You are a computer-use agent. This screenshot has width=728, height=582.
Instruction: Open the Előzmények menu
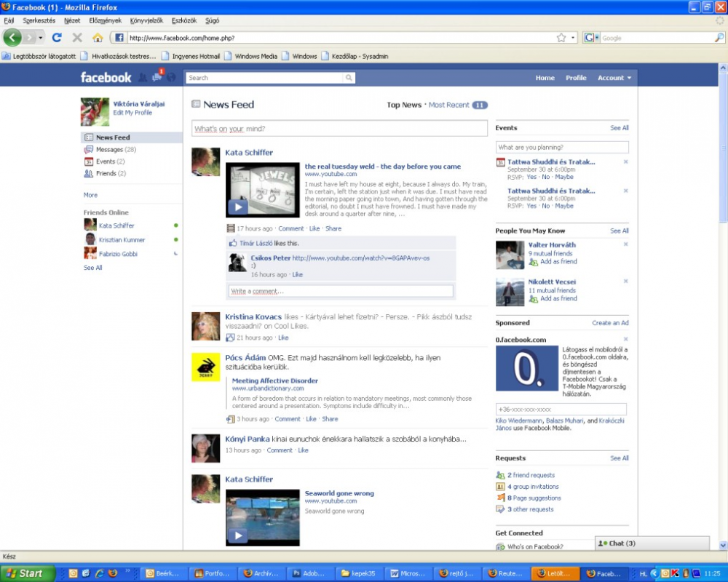coord(105,20)
